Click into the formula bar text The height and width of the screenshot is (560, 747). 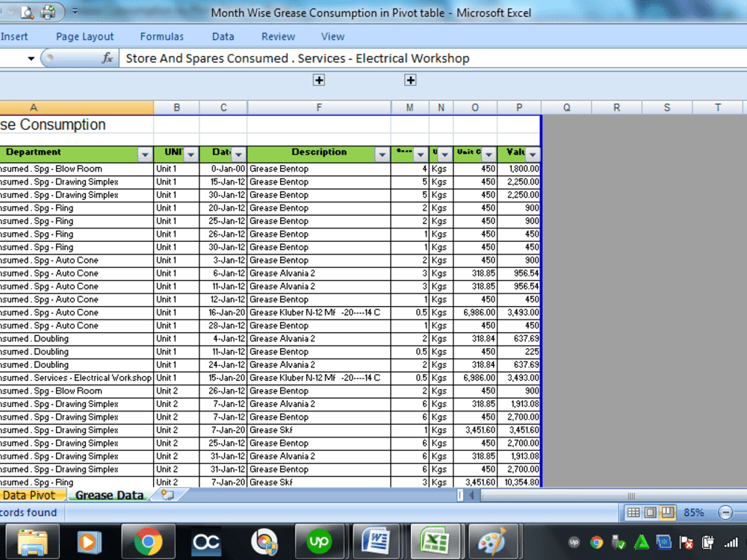(297, 58)
